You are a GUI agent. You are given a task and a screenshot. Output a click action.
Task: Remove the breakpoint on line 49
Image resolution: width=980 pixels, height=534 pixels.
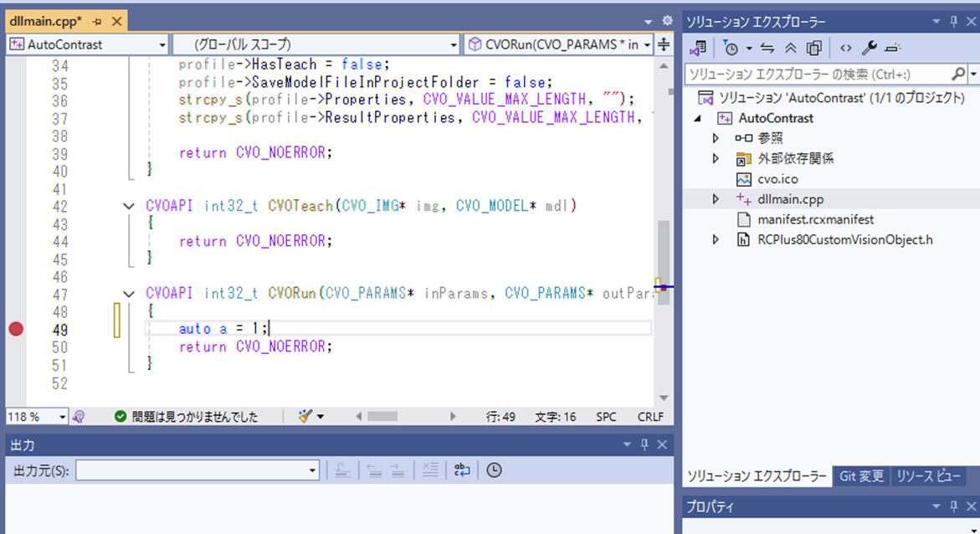click(15, 329)
